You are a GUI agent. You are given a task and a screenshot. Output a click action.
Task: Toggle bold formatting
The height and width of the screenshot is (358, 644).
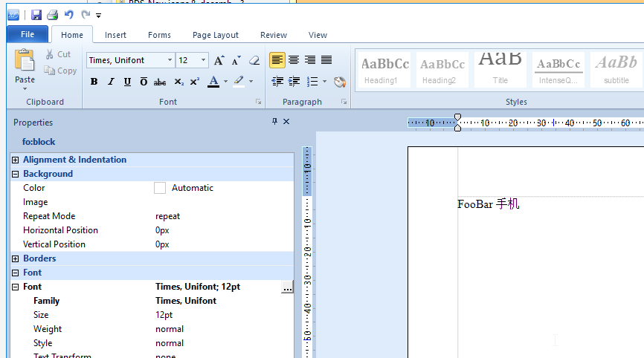pyautogui.click(x=94, y=82)
